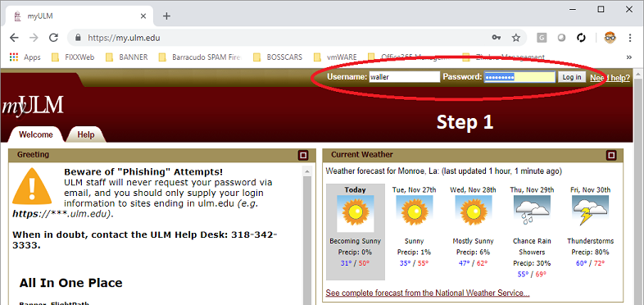This screenshot has width=644, height=305.
Task: Open saved passwords key icon
Action: point(497,38)
